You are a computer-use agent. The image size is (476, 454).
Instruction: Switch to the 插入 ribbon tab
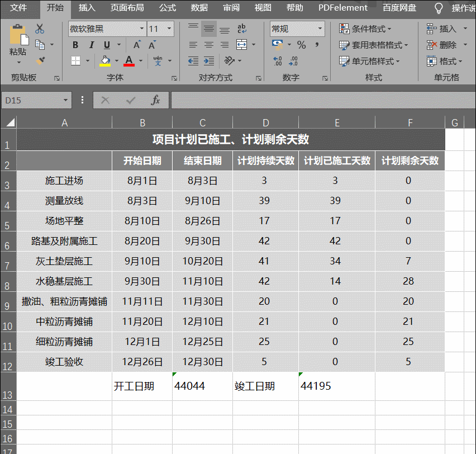(x=87, y=8)
